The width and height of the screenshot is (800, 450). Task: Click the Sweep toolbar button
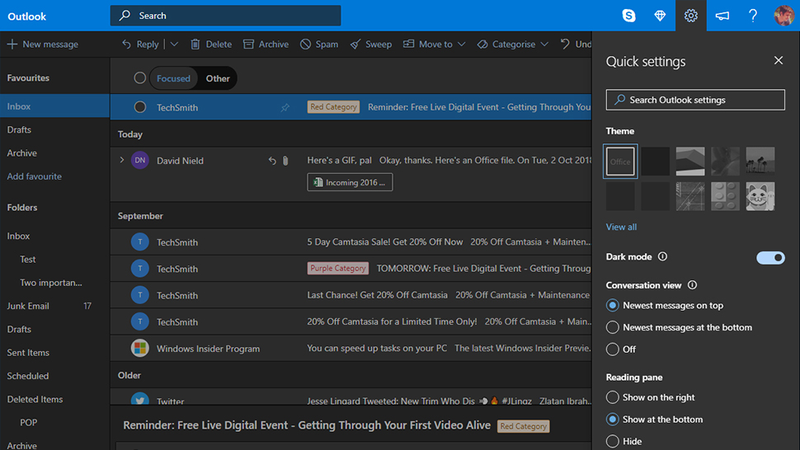pos(371,44)
